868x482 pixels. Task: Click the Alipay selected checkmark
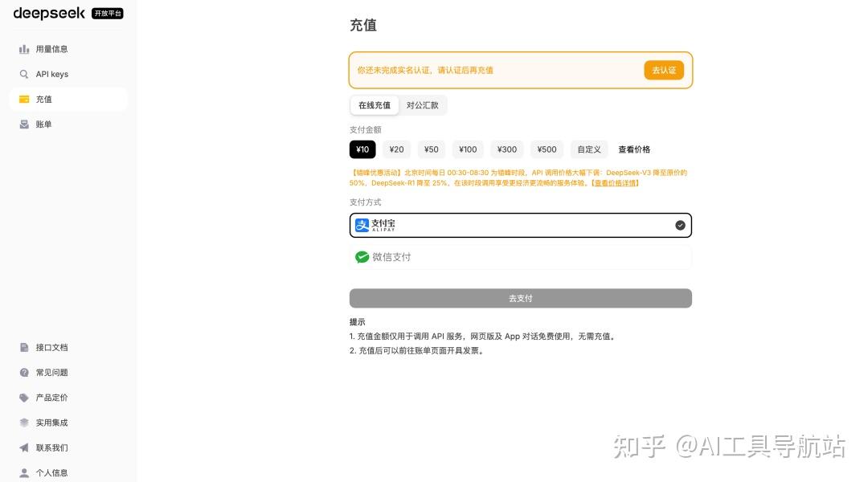(x=681, y=225)
